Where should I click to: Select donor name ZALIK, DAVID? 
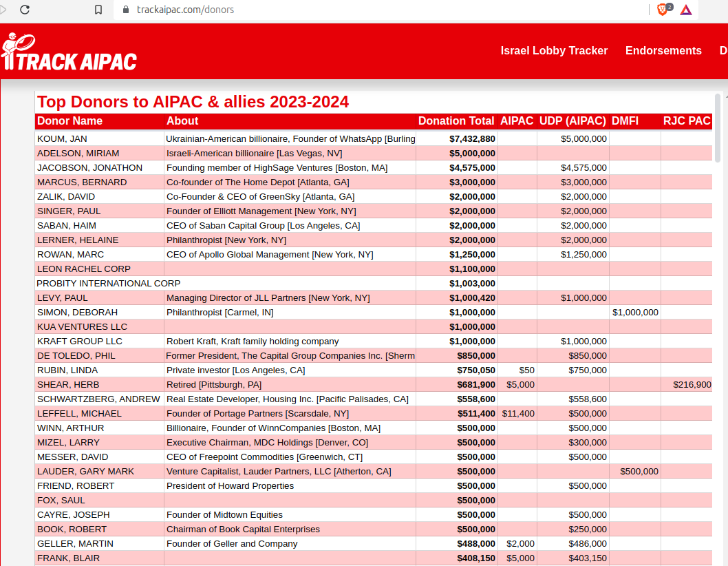pyautogui.click(x=66, y=196)
